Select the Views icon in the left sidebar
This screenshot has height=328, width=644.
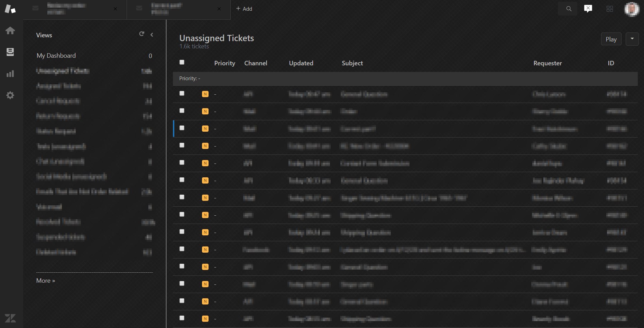click(x=10, y=52)
